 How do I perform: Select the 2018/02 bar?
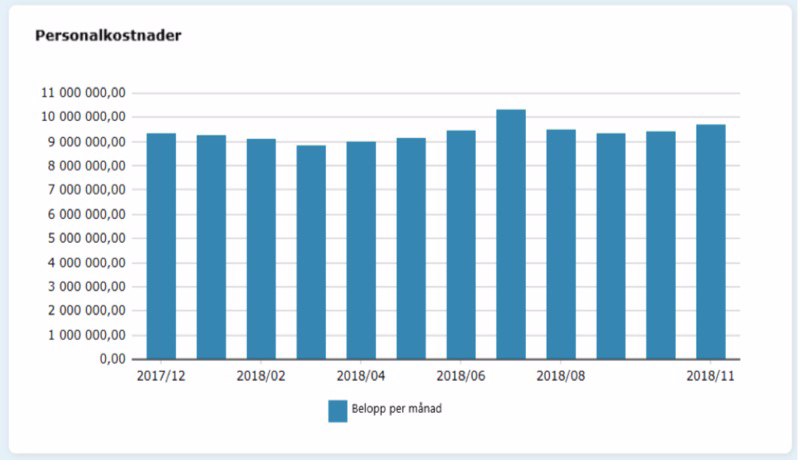tap(261, 249)
